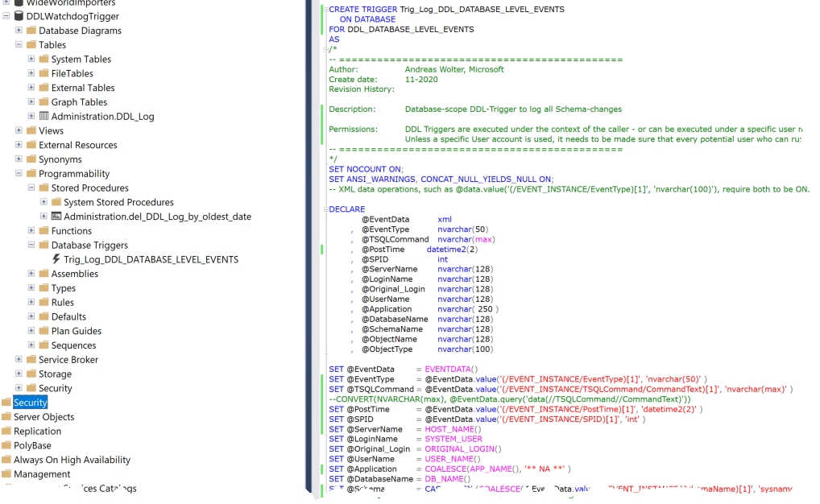Image resolution: width=820 pixels, height=504 pixels.
Task: Click the Stored Procedures folder icon
Action: 44,188
